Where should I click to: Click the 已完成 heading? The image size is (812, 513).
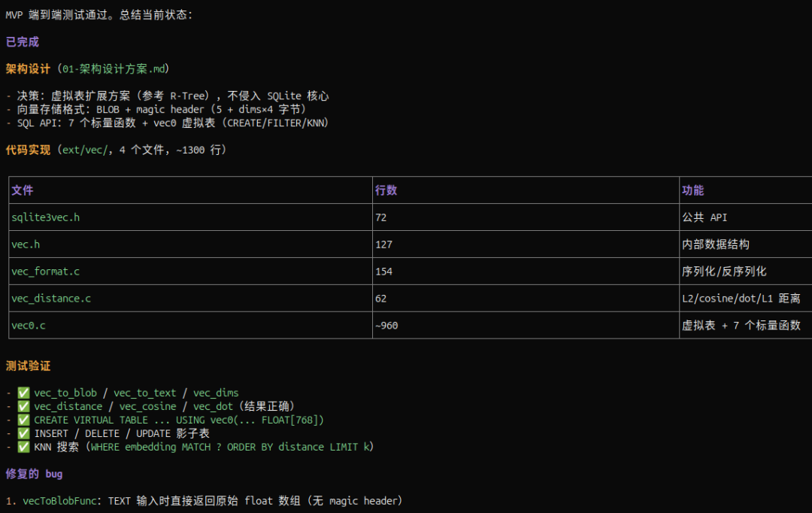[23, 42]
